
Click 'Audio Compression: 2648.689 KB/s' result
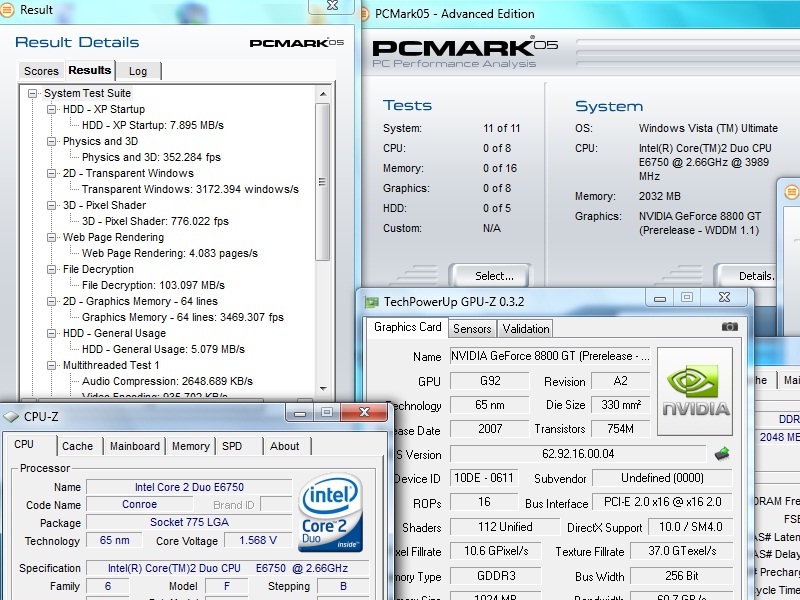[167, 382]
